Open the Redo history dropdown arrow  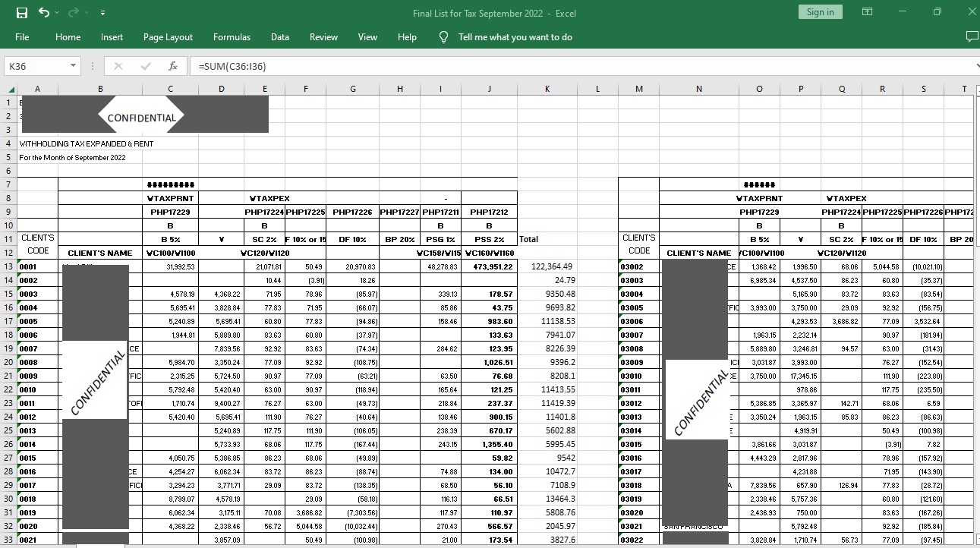coord(87,12)
